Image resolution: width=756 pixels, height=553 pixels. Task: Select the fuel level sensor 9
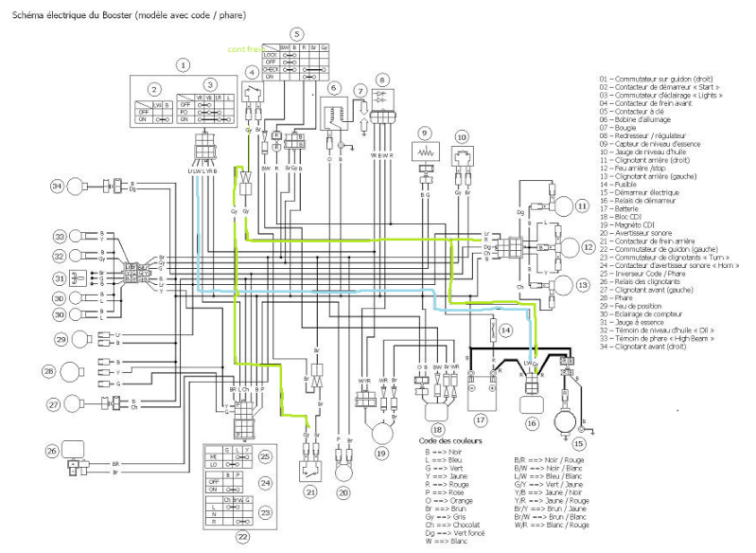[425, 152]
